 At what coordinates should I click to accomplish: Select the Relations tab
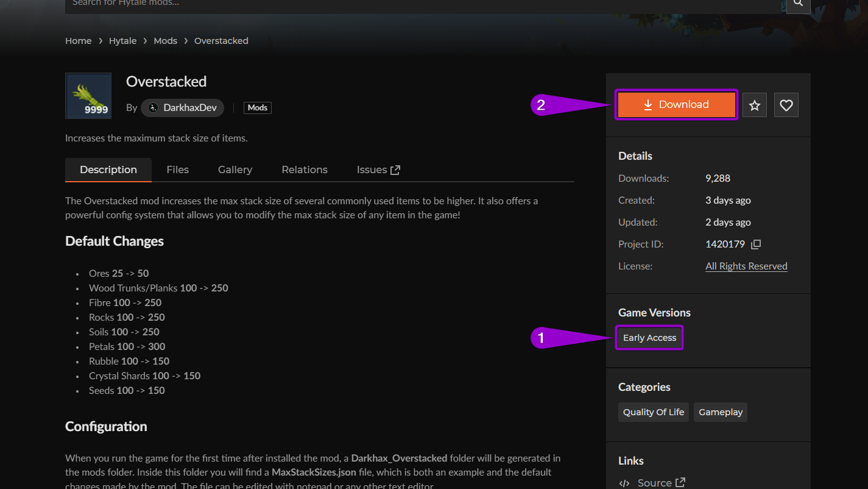point(304,169)
